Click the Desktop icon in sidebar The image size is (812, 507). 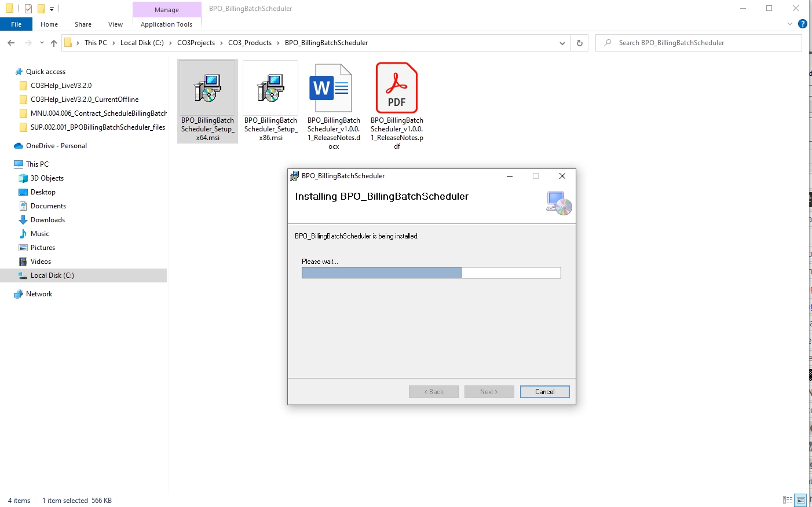click(23, 192)
